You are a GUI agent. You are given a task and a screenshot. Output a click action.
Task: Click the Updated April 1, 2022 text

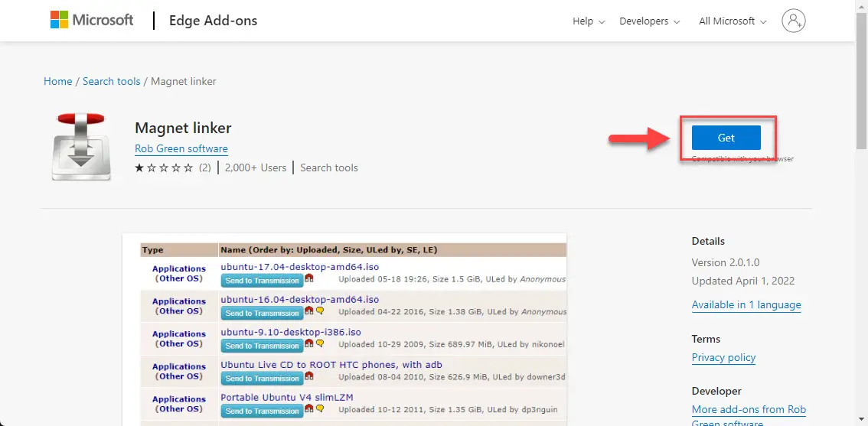pos(743,281)
